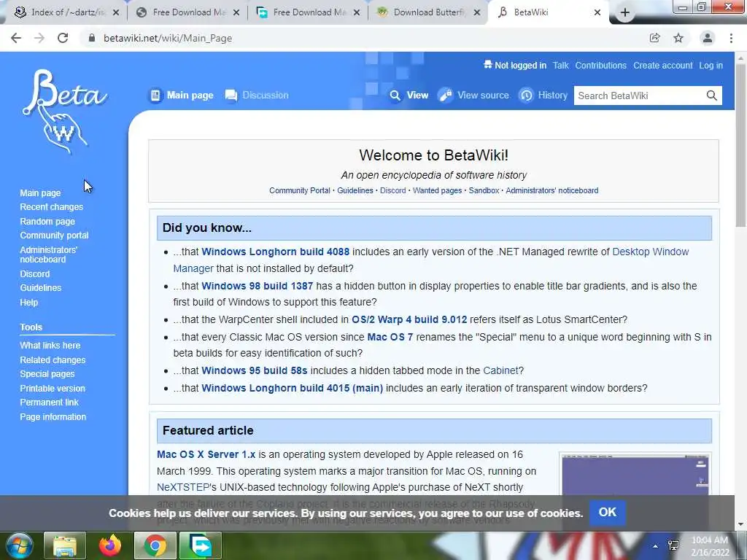Open Windows Longhorn build 4088 article
Screen dimensions: 747x560
(x=275, y=252)
